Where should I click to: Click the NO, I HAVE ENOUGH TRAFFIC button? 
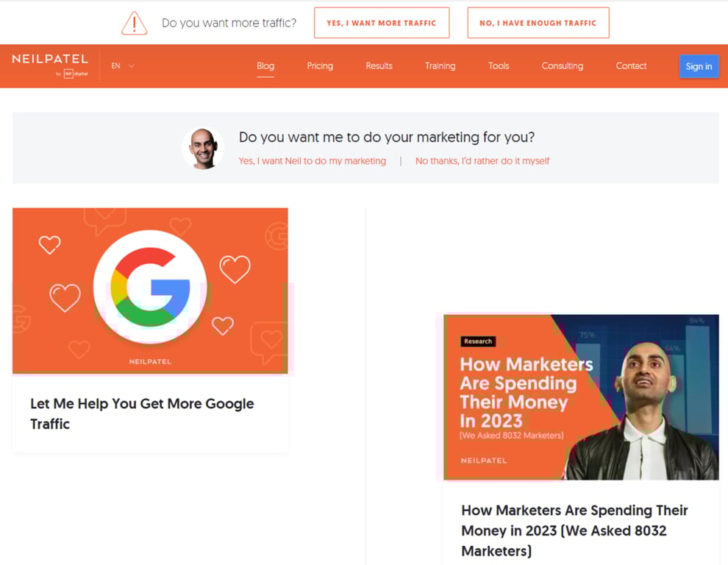538,23
